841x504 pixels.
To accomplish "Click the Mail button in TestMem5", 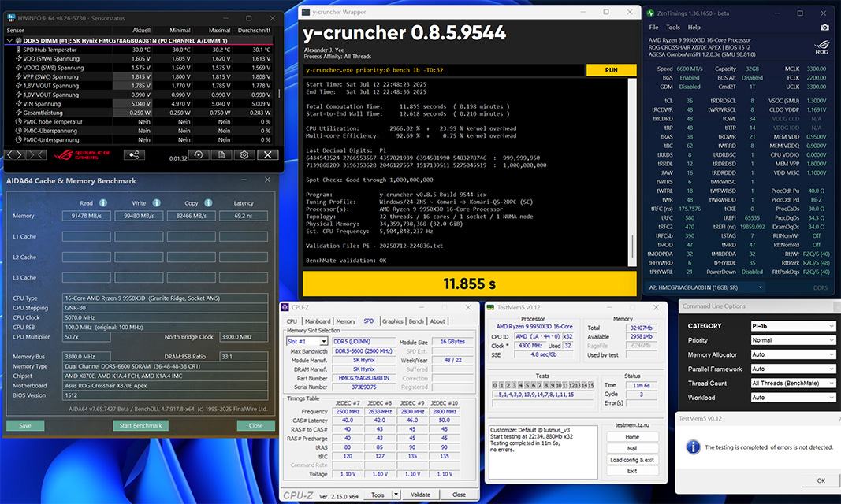I will pyautogui.click(x=632, y=448).
